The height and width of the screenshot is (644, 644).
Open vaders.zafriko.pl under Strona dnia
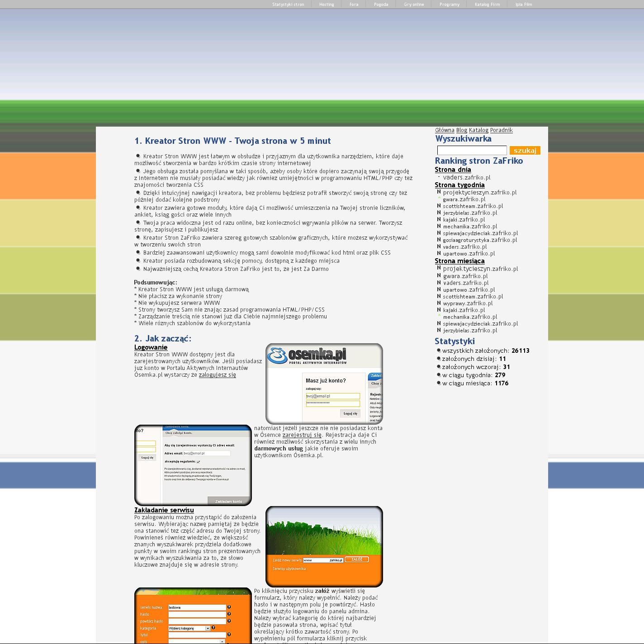point(466,178)
